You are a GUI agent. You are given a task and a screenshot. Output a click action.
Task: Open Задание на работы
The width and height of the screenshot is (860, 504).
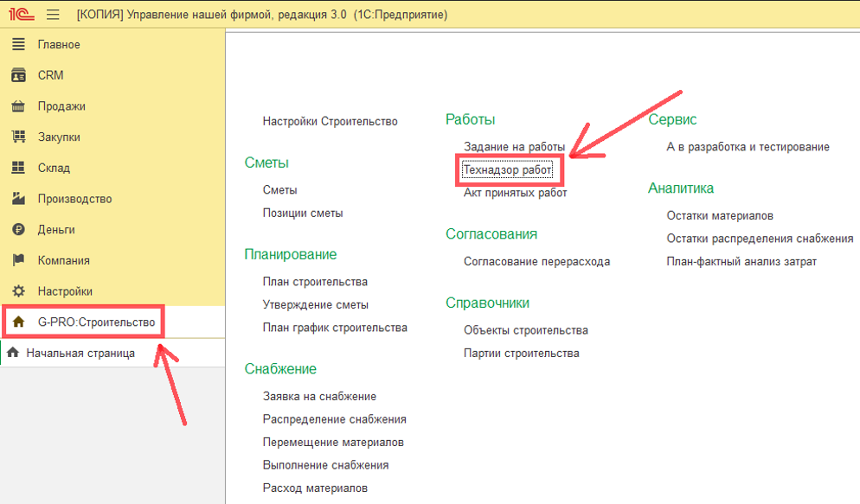click(x=514, y=147)
